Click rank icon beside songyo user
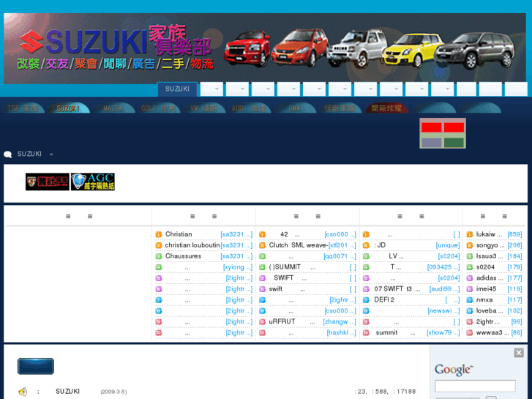This screenshot has height=399, width=532. pos(470,245)
